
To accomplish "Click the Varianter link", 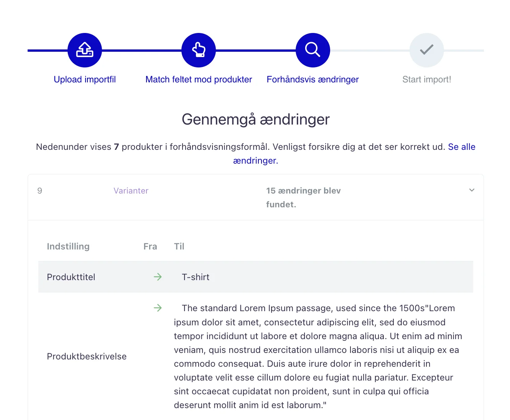I will click(x=131, y=191).
